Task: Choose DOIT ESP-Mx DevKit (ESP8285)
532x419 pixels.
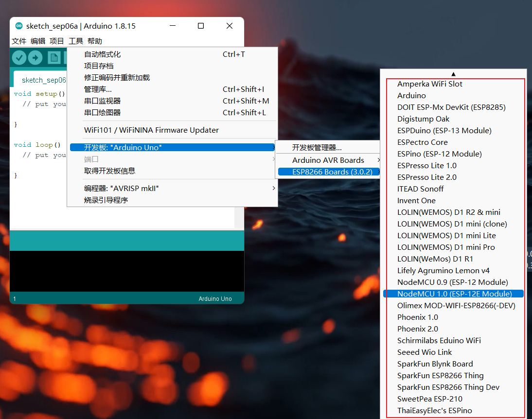Action: [x=453, y=107]
